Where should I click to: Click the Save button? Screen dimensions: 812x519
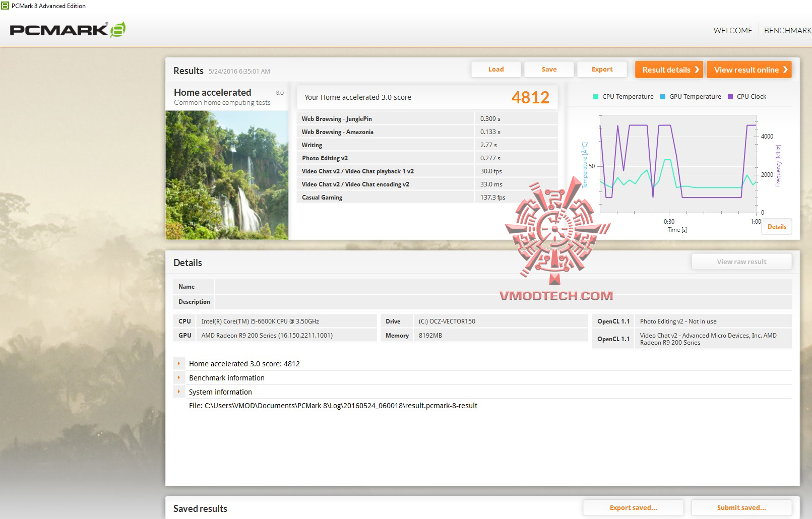click(x=549, y=70)
